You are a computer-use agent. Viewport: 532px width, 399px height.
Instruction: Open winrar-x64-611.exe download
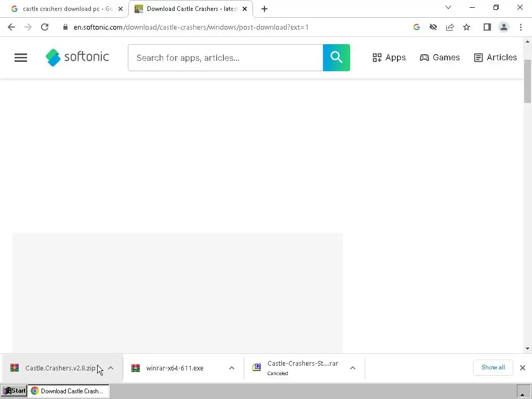point(175,368)
